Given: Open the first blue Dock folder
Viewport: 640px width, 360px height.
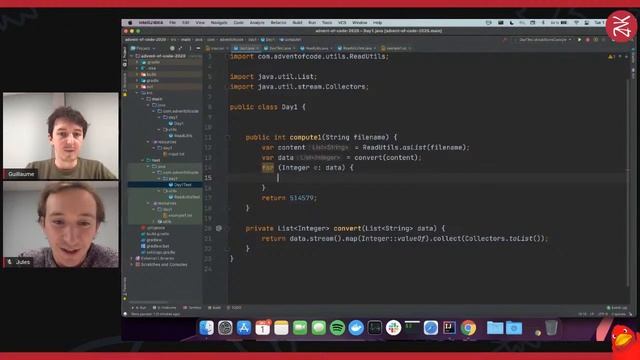Looking at the screenshot, I should point(495,328).
